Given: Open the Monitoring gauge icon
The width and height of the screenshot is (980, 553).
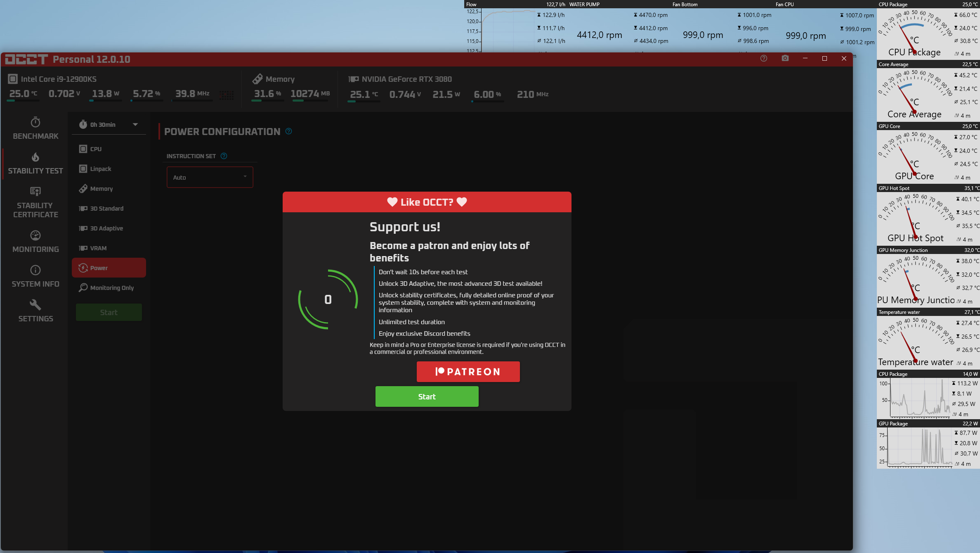Looking at the screenshot, I should [x=35, y=235].
